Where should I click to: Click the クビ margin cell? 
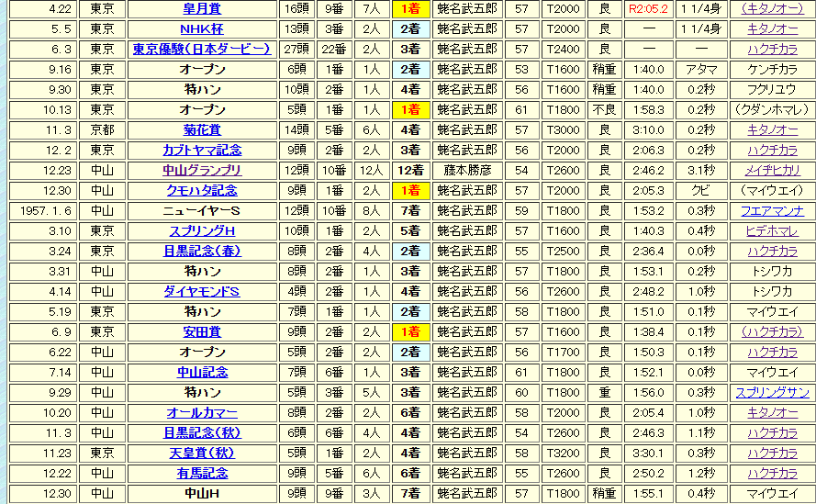(x=701, y=191)
